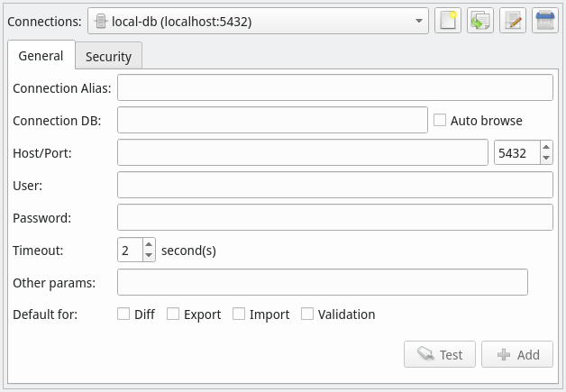Click the duplicate connection icon
The height and width of the screenshot is (392, 566).
point(480,21)
